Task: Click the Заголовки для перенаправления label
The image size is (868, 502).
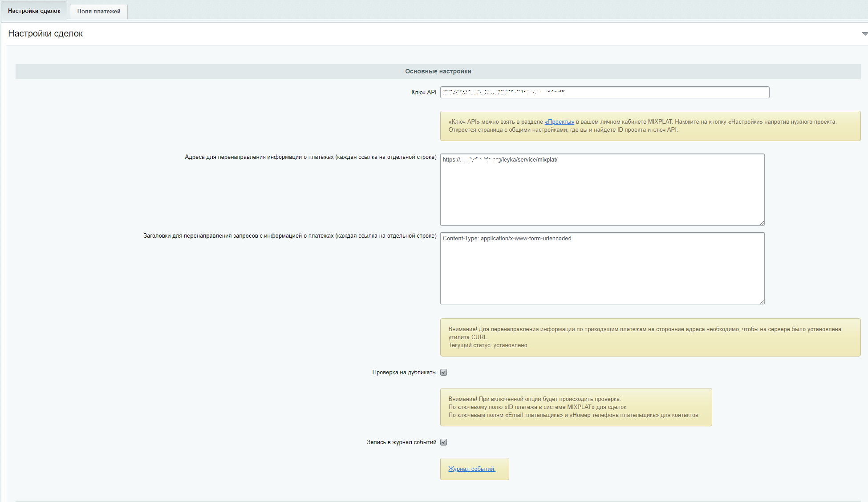Action: [x=289, y=236]
